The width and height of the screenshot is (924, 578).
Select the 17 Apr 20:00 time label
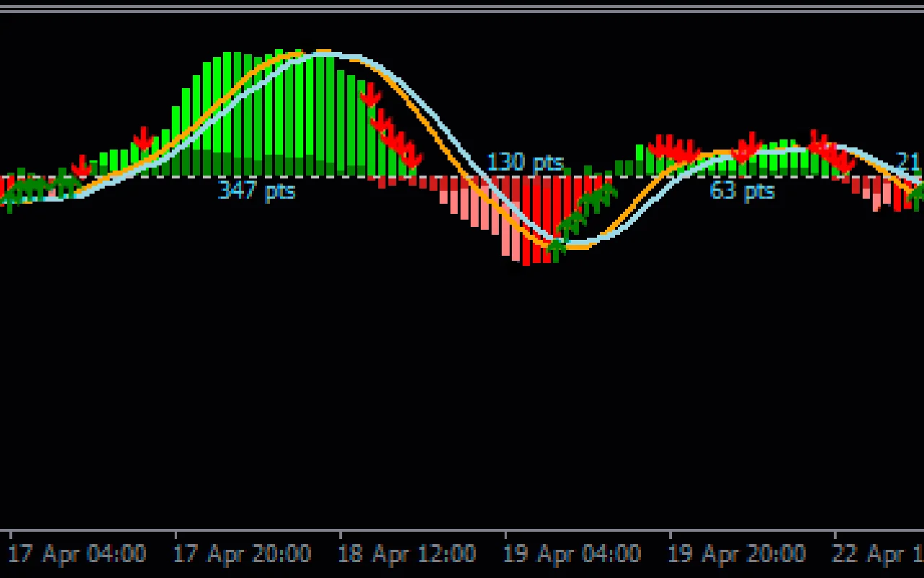pos(243,554)
